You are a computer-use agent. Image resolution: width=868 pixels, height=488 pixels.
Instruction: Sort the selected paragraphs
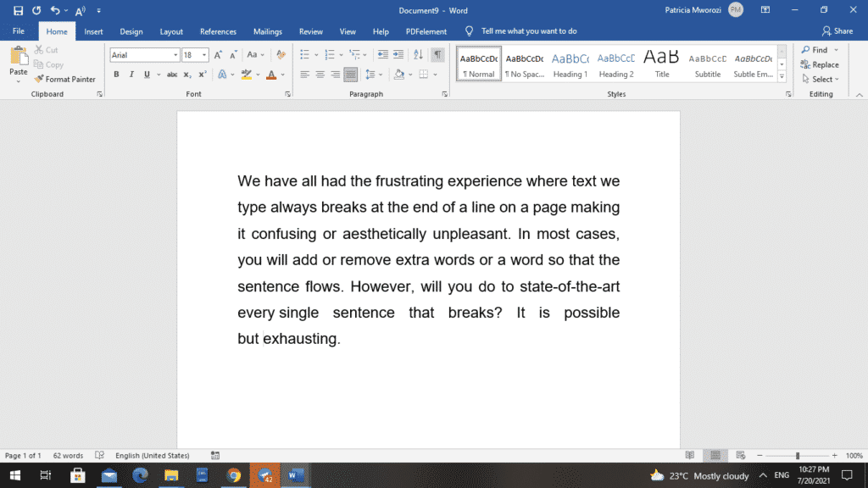coord(418,54)
